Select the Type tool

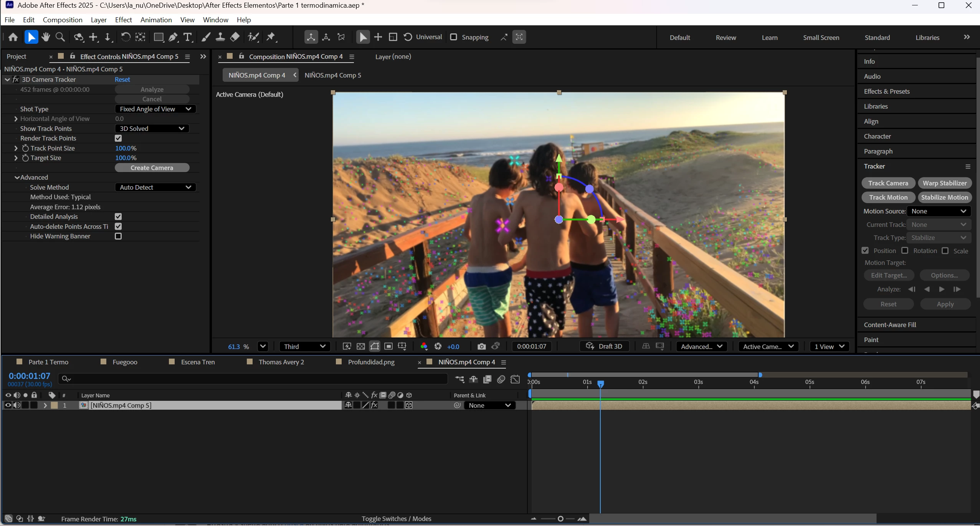[x=188, y=37]
